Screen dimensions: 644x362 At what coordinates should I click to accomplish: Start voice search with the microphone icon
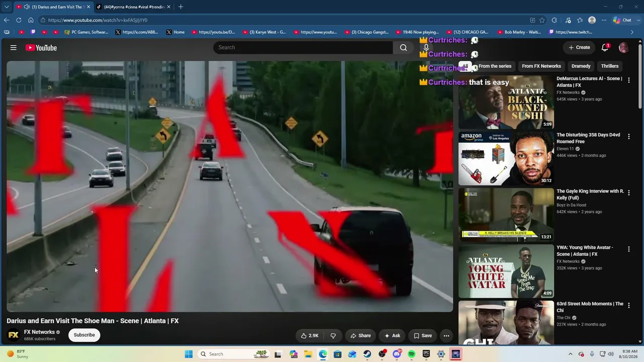(426, 47)
